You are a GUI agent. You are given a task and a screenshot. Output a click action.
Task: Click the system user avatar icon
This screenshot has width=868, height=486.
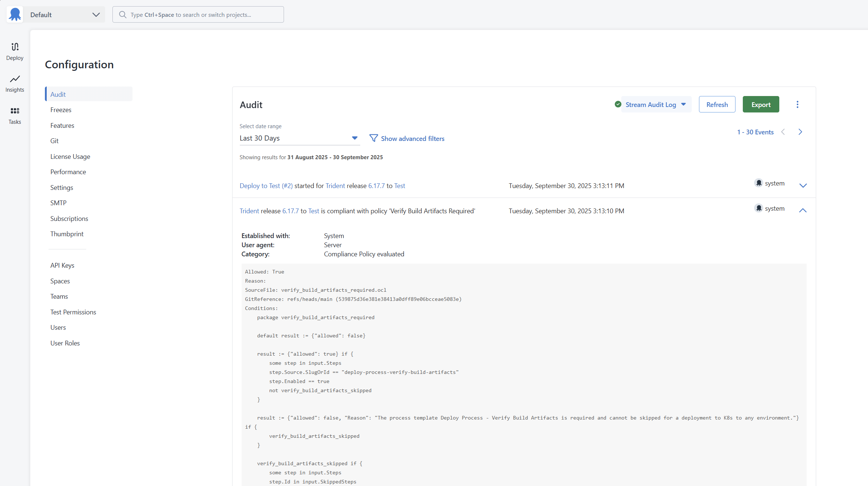pos(759,183)
